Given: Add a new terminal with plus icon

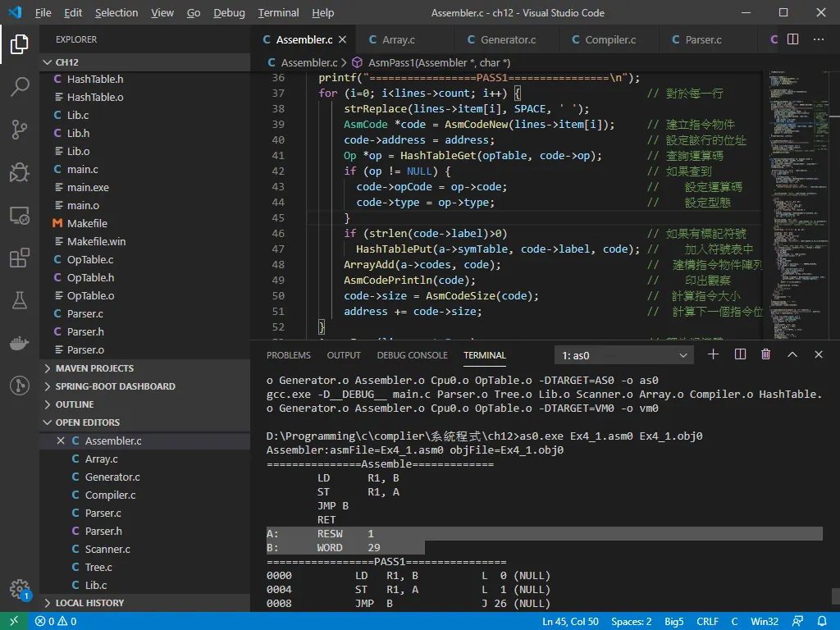Looking at the screenshot, I should 713,354.
